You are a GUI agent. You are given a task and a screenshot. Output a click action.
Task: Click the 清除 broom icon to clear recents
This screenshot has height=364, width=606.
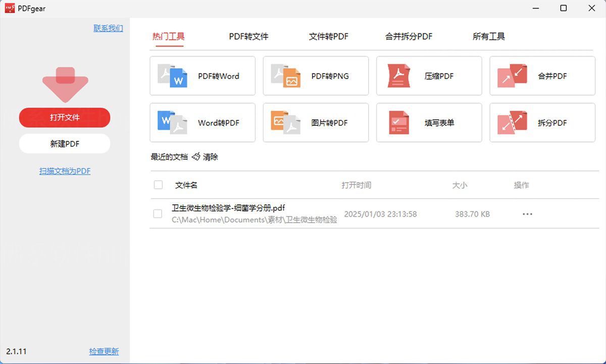point(196,157)
